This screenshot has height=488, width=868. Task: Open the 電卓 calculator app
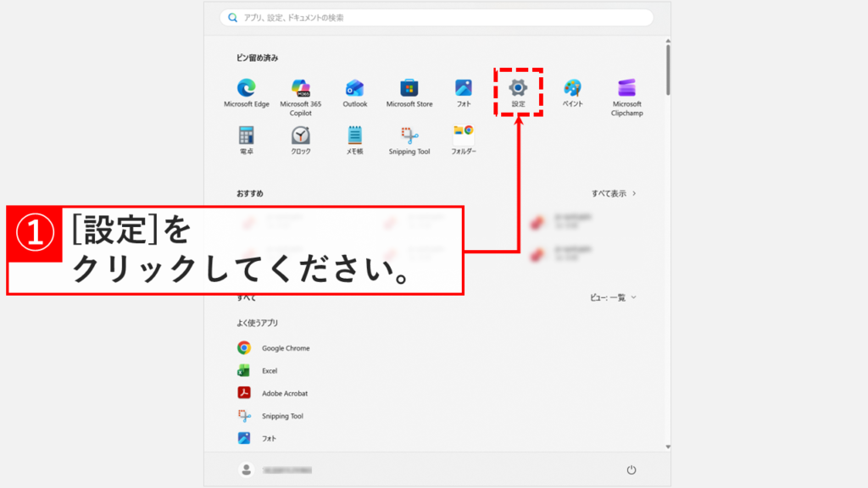[x=247, y=141]
